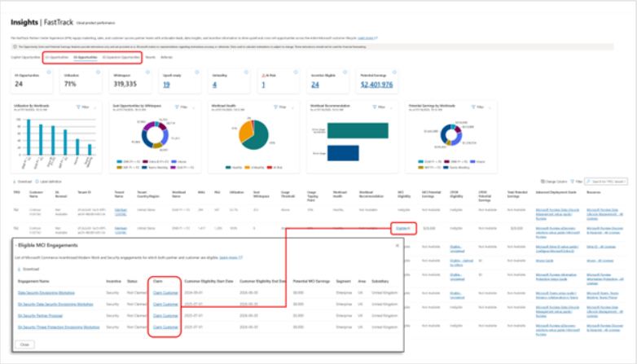Switch to Copilot Opportunities tab
Viewport: 637px width, 364px height.
(25, 57)
